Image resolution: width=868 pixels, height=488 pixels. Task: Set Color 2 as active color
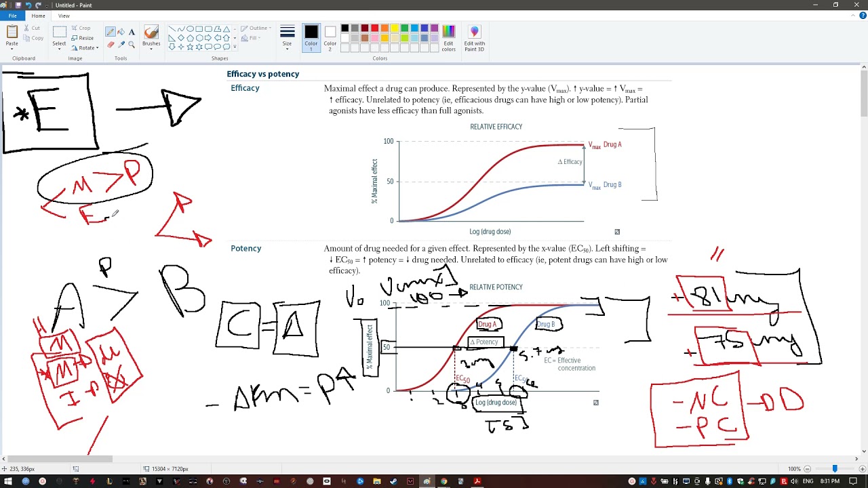tap(330, 38)
